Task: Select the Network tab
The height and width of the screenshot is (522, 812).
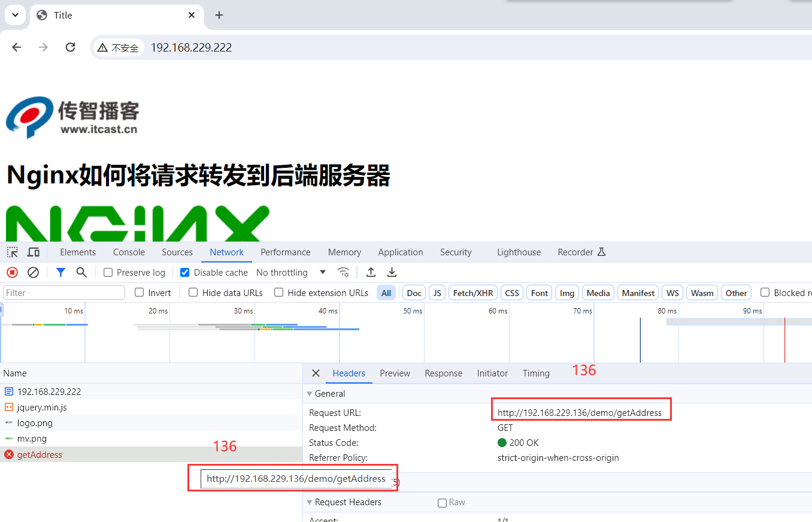Action: pos(227,252)
